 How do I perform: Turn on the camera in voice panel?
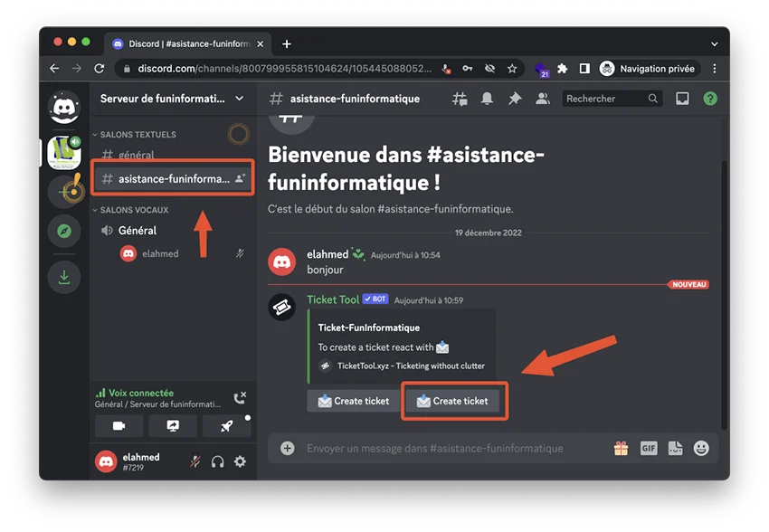[x=119, y=425]
